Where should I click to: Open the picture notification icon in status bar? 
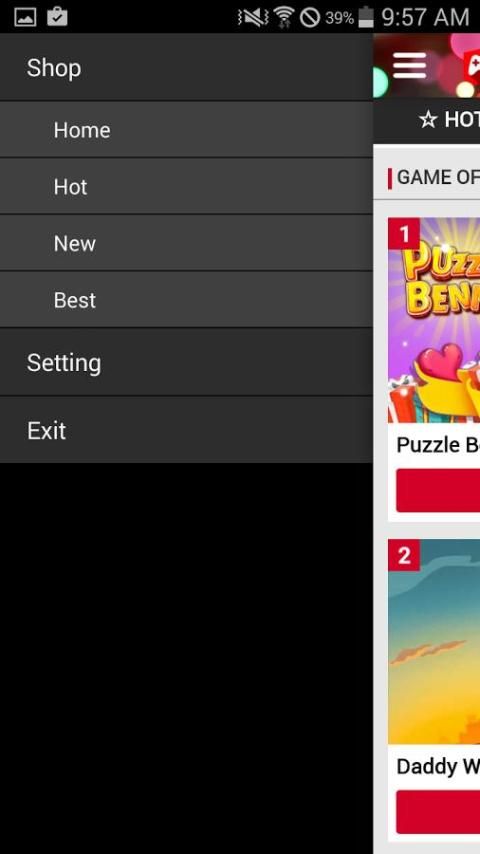(25, 17)
